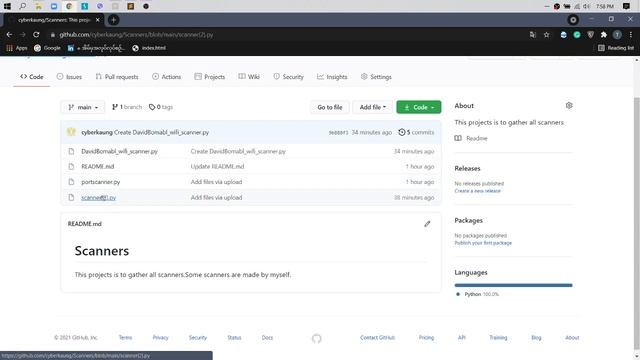
Task: Click the Python language entry
Action: (477, 294)
